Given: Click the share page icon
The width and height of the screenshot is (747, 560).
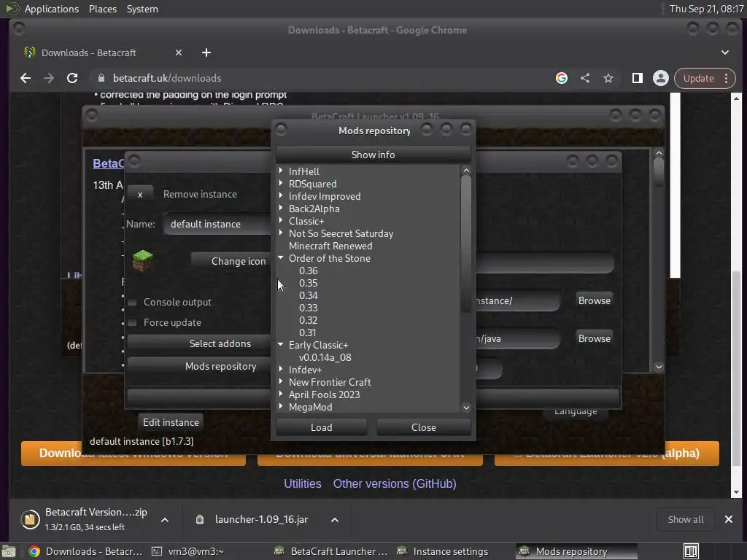Looking at the screenshot, I should (585, 78).
